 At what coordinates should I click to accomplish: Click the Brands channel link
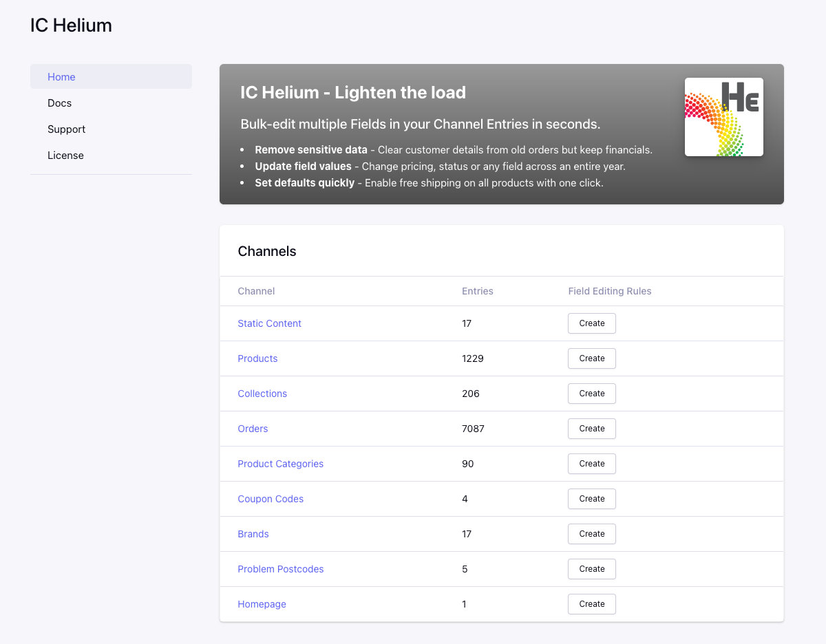(253, 534)
